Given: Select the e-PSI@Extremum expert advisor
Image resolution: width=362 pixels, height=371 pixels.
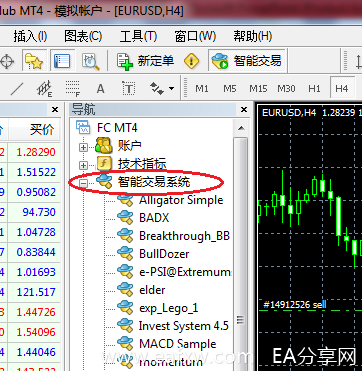Looking at the screenshot, I should (x=185, y=272).
